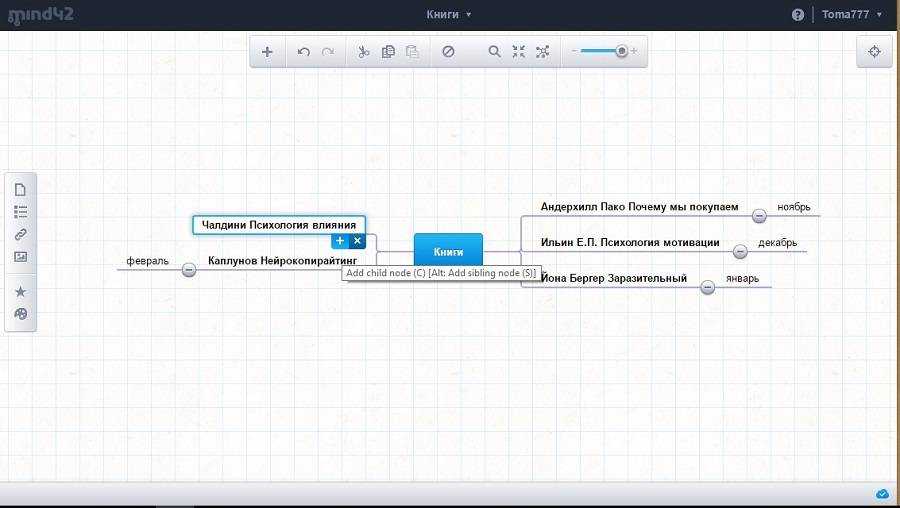Undo the last action
Screen dimensions: 900x508
tap(304, 52)
